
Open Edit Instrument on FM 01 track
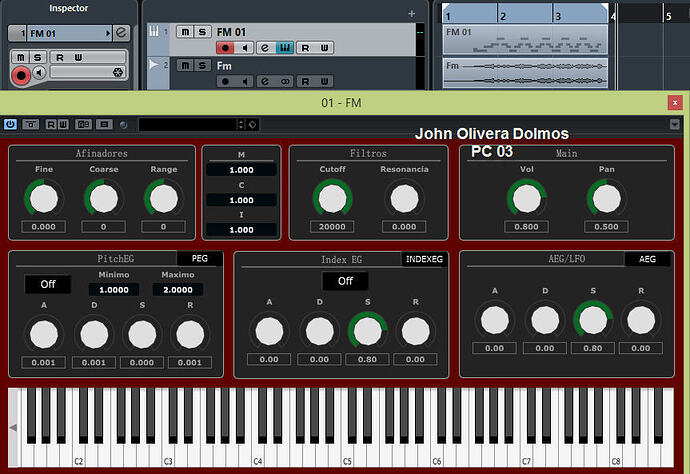click(x=266, y=47)
